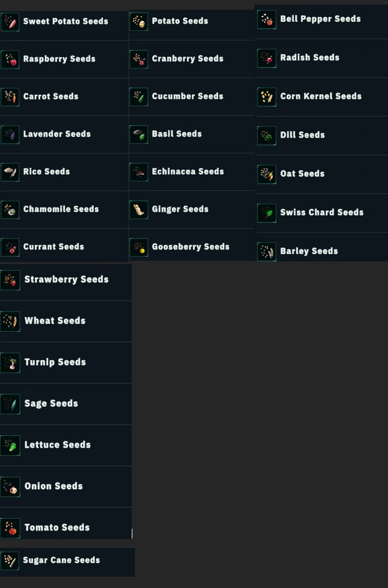Select the Cucumber Seeds entry

click(192, 97)
